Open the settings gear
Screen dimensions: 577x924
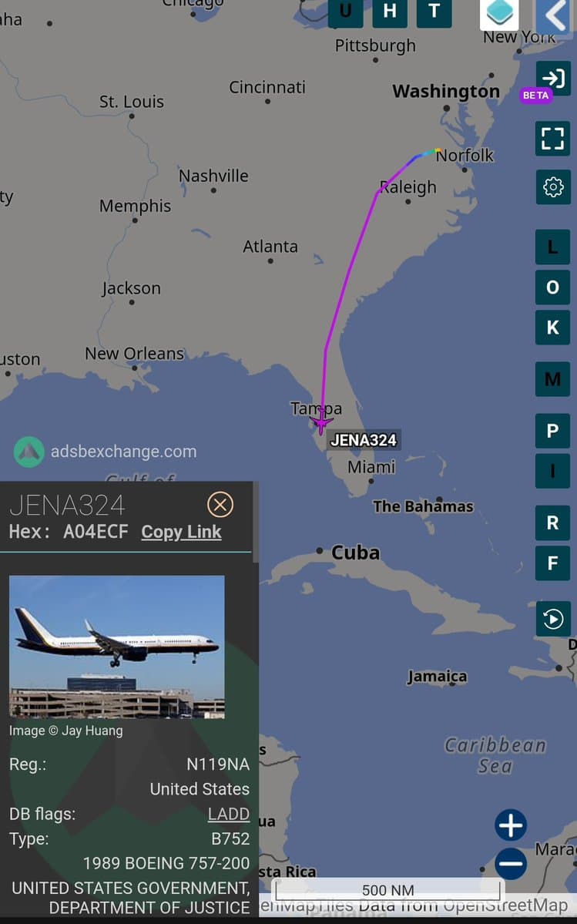click(553, 187)
